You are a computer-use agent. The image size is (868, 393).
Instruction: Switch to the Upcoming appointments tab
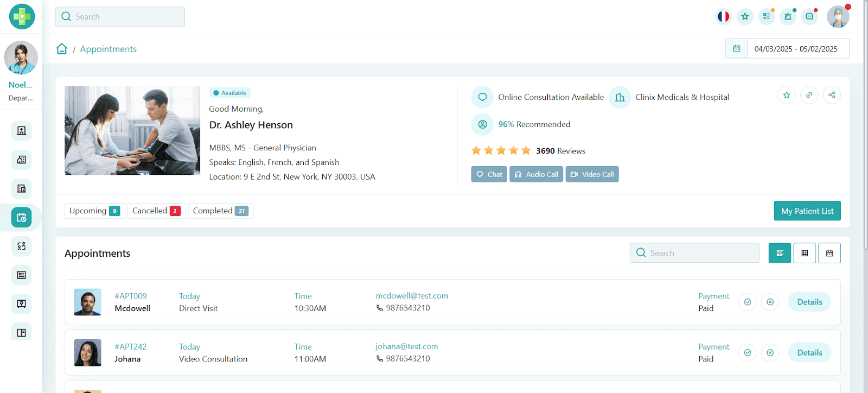95,211
